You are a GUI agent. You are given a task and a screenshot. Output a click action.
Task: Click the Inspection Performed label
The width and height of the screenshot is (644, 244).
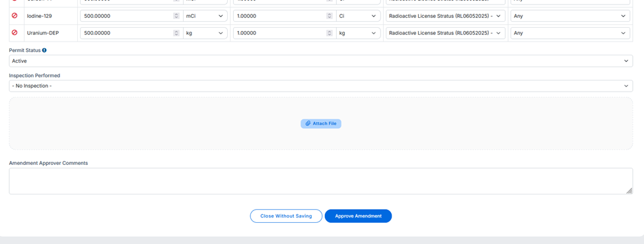[34, 75]
